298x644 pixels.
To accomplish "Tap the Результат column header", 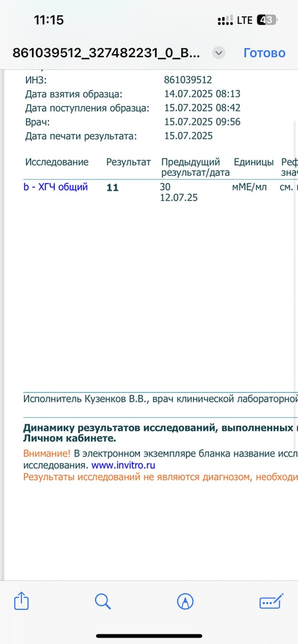I will coord(128,162).
